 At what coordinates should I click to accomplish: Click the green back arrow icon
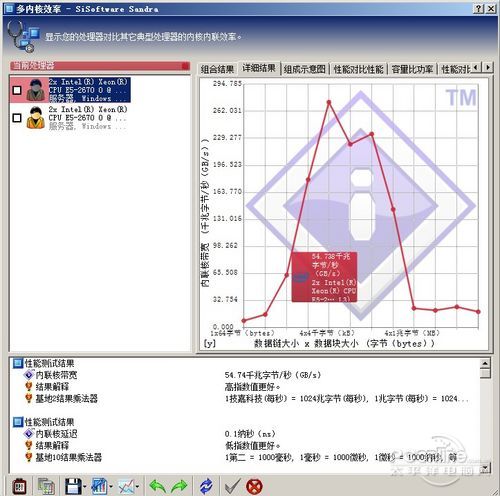158,486
